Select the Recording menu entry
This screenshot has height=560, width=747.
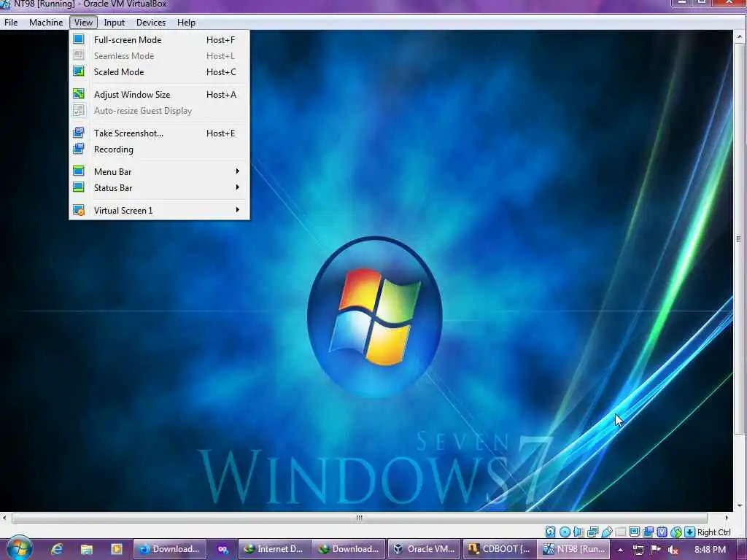click(159, 149)
